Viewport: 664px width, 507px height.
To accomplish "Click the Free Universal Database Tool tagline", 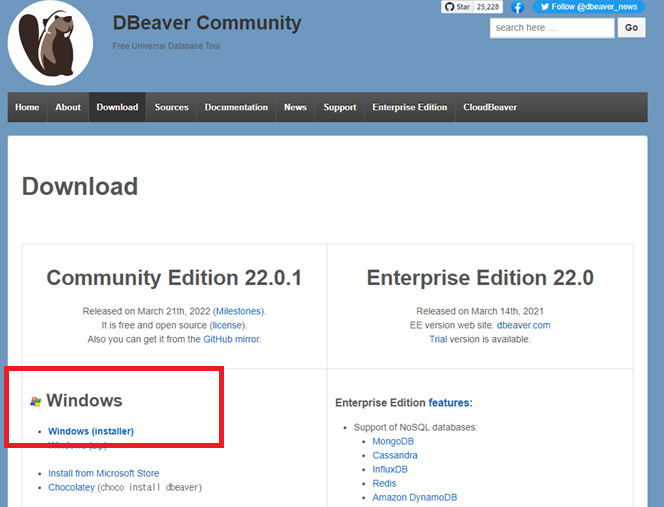I will [x=166, y=46].
